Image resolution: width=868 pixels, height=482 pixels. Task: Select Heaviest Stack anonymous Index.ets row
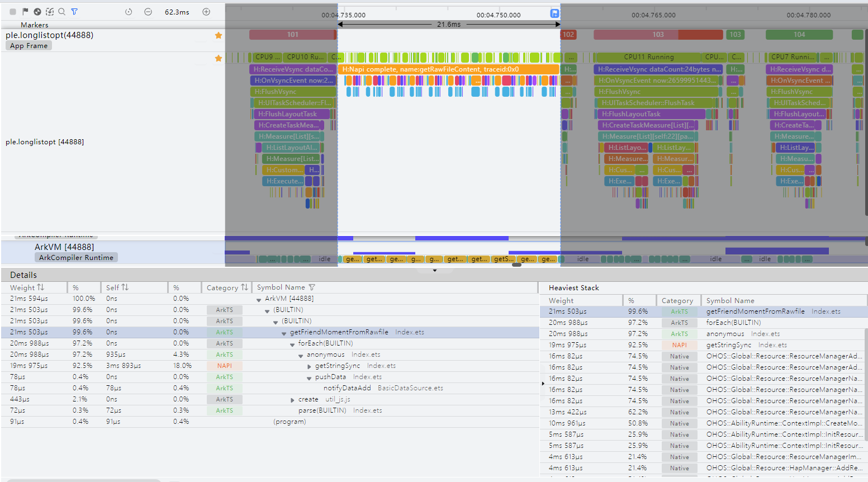click(704, 334)
